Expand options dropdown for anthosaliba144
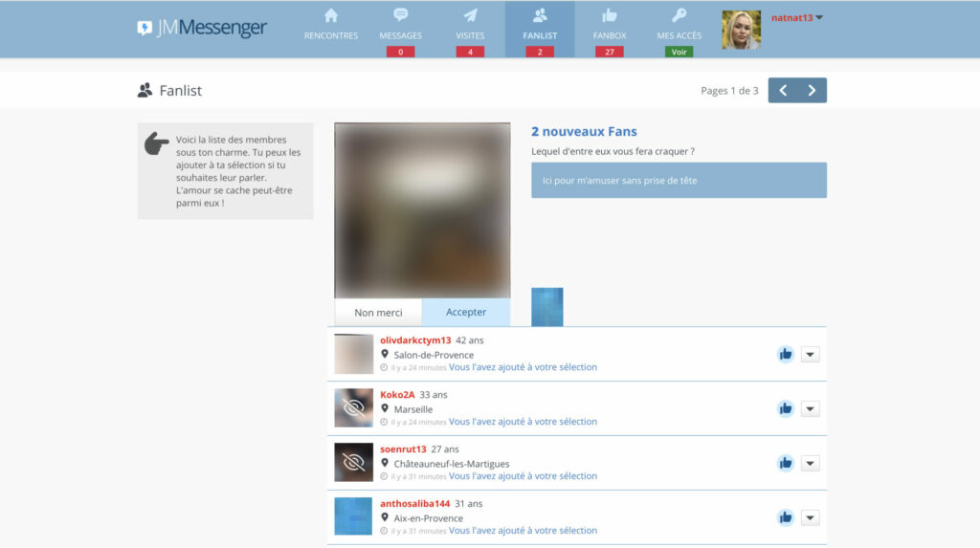The width and height of the screenshot is (980, 548). pos(810,517)
